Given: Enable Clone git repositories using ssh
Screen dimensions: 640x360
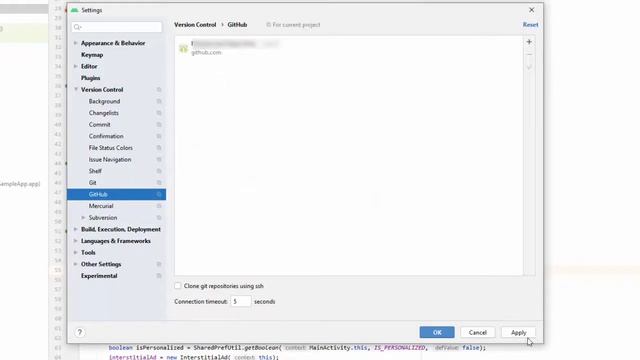Looking at the screenshot, I should [x=178, y=286].
